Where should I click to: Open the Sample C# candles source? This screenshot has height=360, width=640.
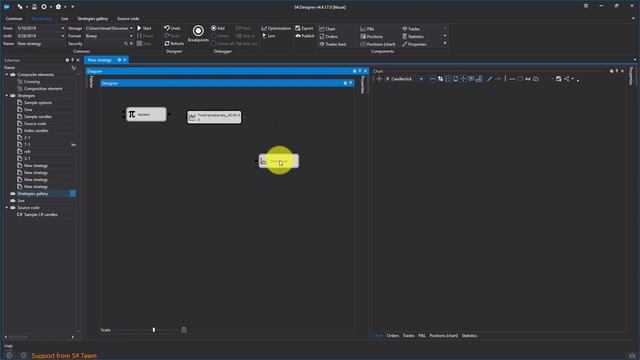[40, 214]
